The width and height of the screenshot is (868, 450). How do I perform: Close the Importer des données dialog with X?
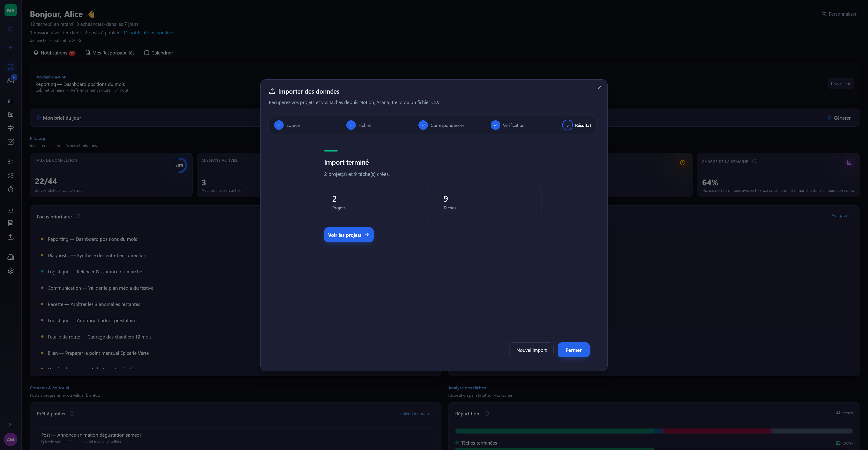point(599,88)
